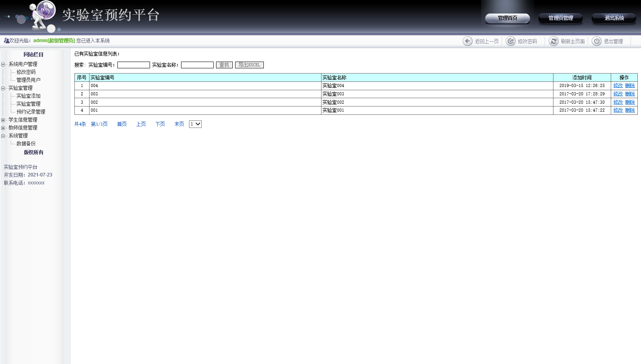Click the 实验室002 name cell

click(x=437, y=102)
